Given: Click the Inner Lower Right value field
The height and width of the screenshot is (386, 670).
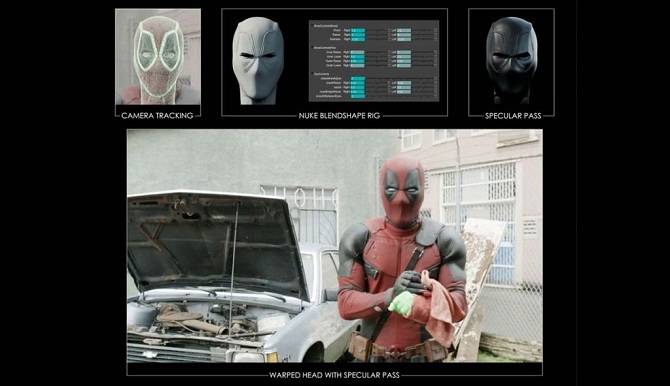Looking at the screenshot, I should pyautogui.click(x=358, y=57).
